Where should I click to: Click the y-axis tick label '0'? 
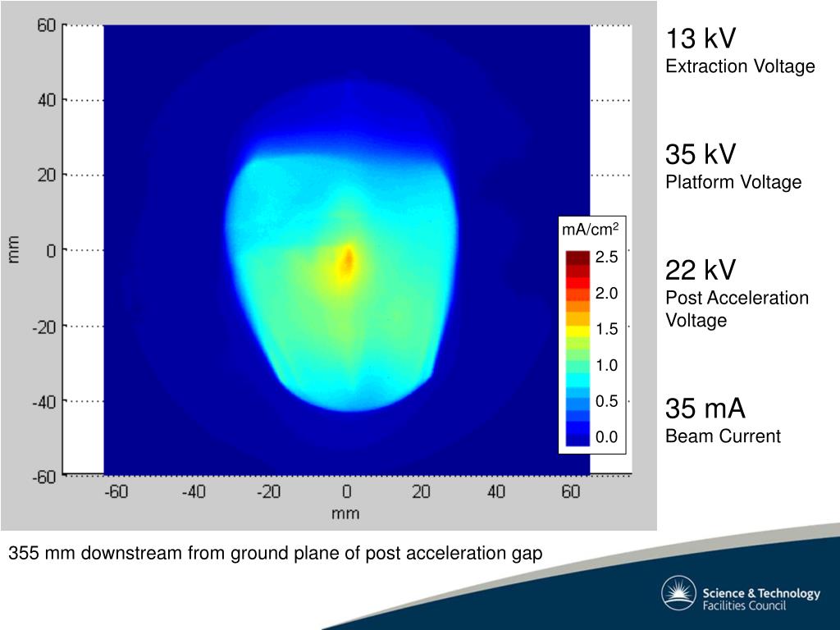click(51, 250)
